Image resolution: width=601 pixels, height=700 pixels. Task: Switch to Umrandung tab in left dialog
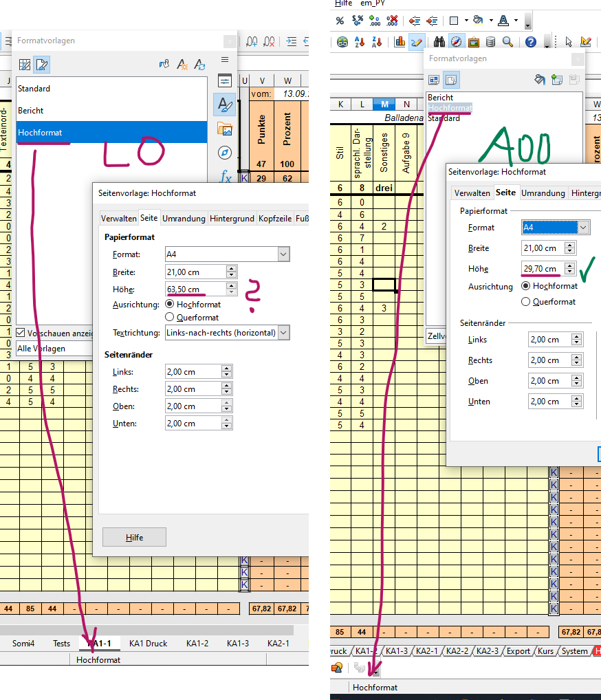click(184, 219)
